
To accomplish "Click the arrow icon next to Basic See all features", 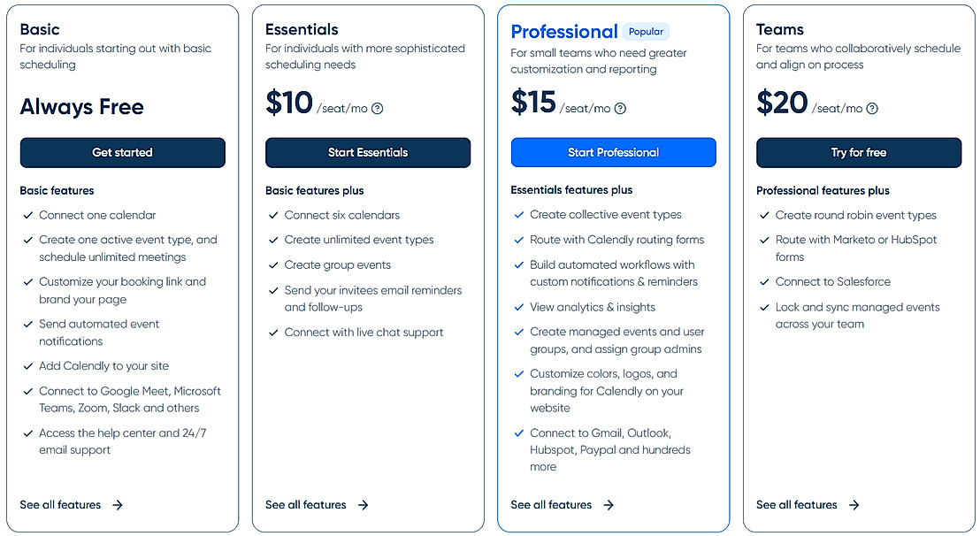I will click(118, 505).
